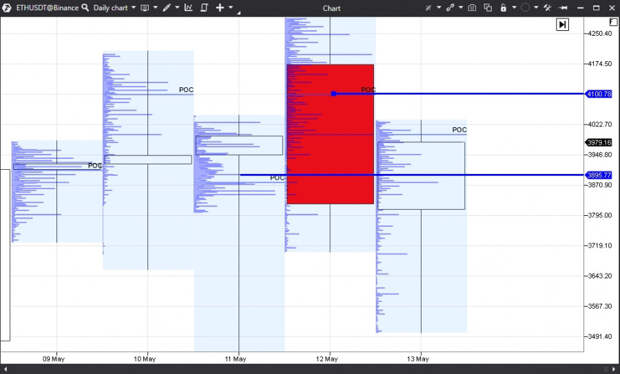Viewport: 620px width, 374px height.
Task: Expand the lock options dropdown arrow
Action: point(514,7)
